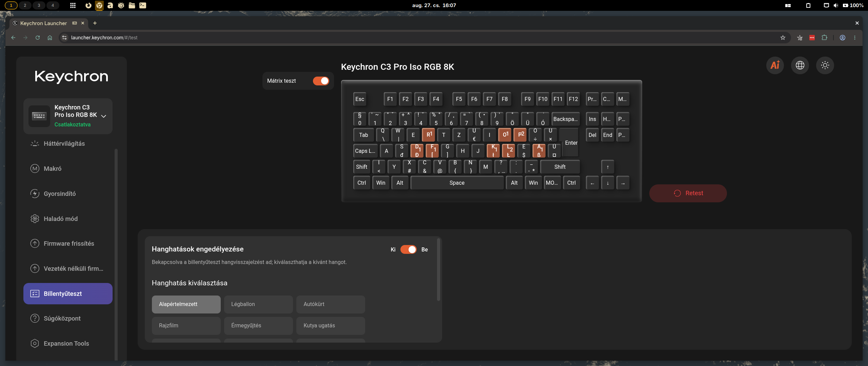Screen dimensions: 868x366
Task: Click the keyboard device thumbnail icon
Action: 39,116
